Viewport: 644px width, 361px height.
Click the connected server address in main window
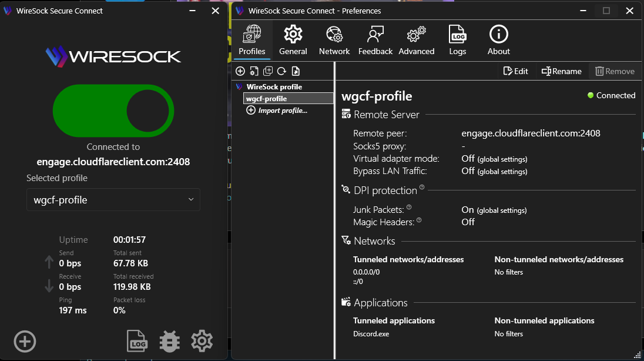113,162
